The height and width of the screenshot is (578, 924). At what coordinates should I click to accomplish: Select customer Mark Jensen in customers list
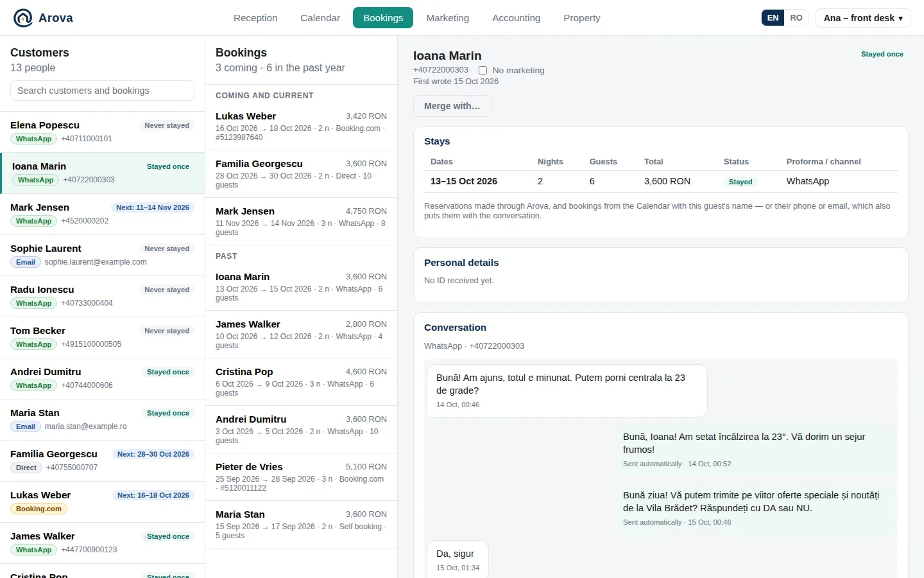click(102, 214)
